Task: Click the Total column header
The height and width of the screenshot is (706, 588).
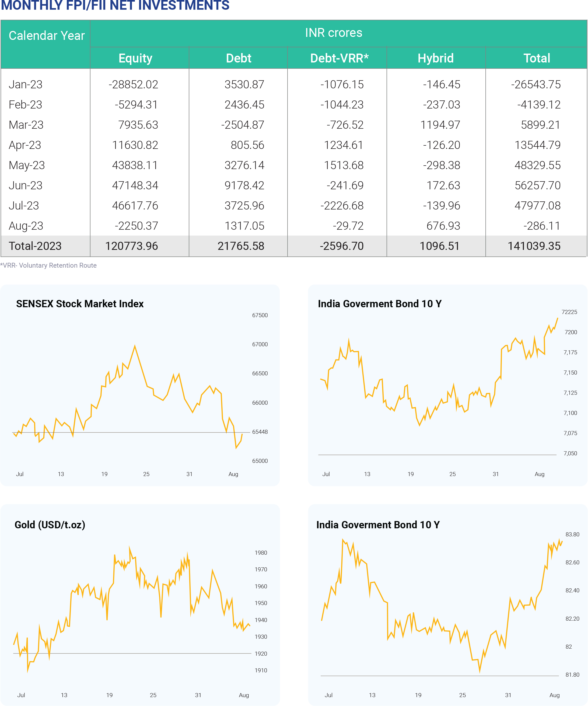Action: click(537, 58)
